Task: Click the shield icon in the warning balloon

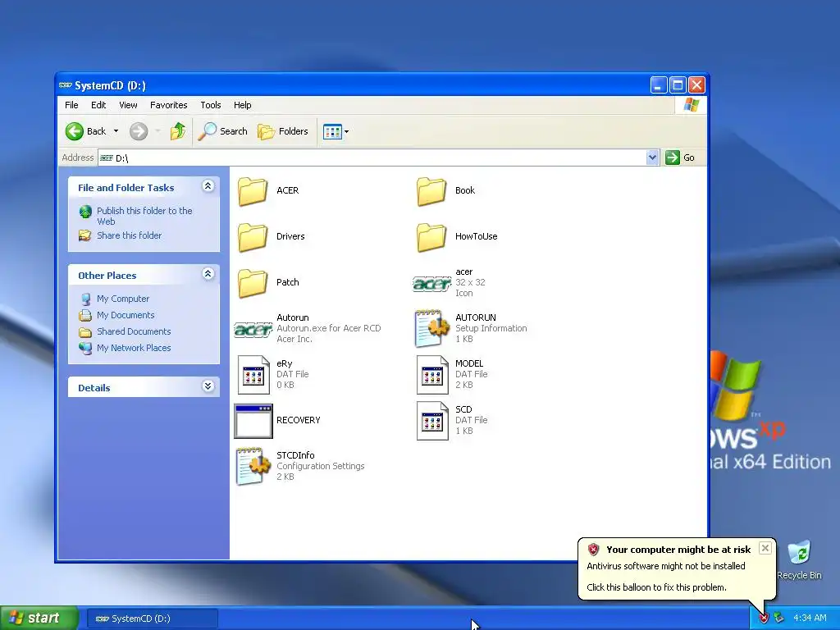Action: 593,549
